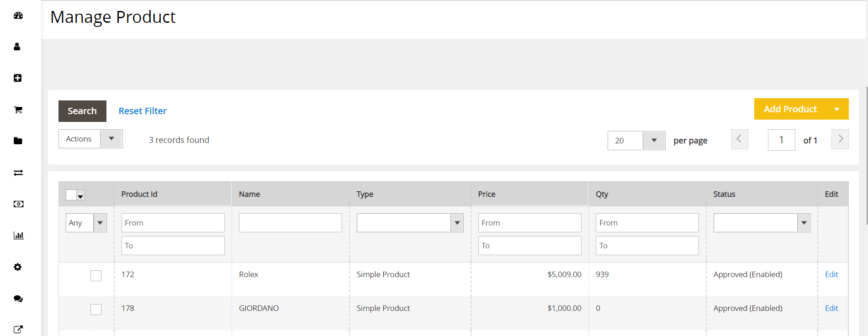Click the external link icon in sidebar

pyautogui.click(x=18, y=330)
